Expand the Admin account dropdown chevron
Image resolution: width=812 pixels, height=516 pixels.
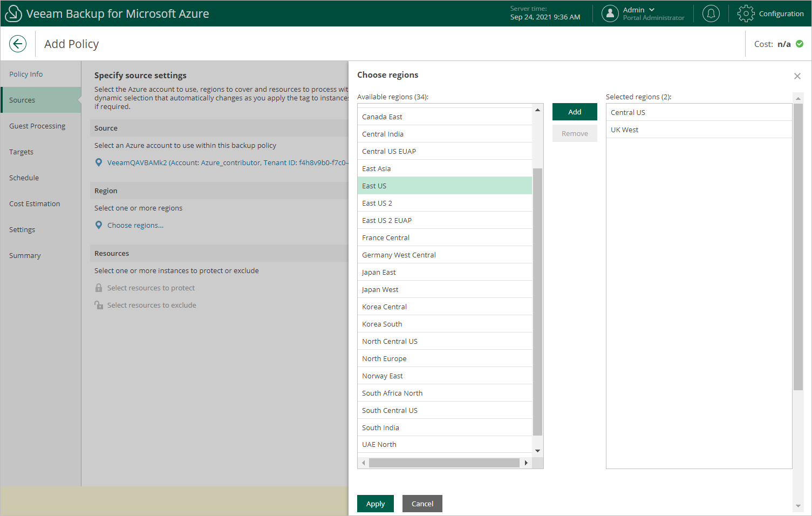pos(652,10)
